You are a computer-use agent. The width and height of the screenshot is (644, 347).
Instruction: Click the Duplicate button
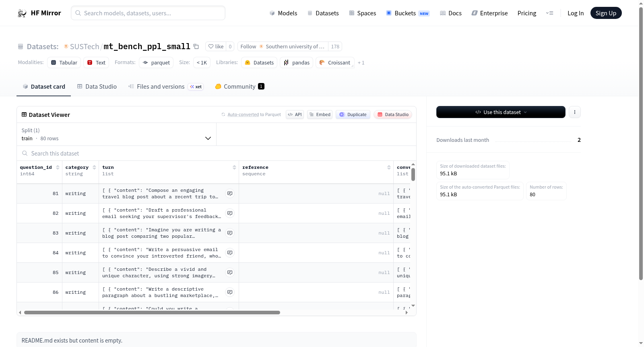coord(353,114)
